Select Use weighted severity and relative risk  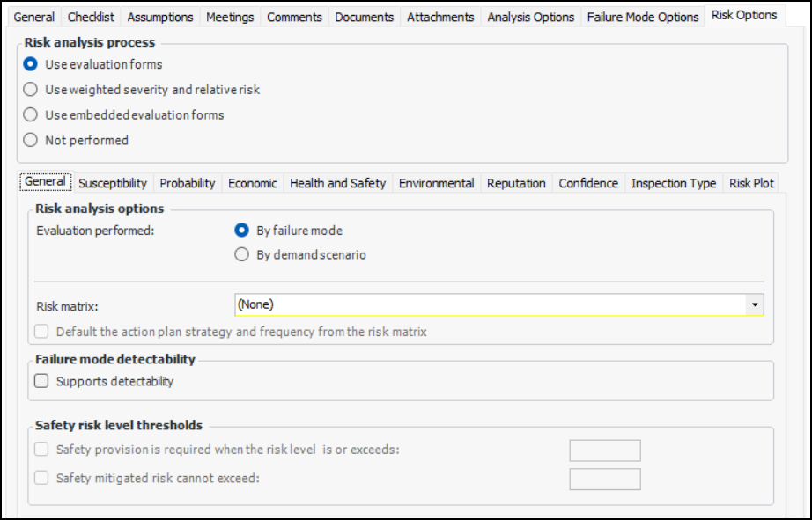point(31,90)
